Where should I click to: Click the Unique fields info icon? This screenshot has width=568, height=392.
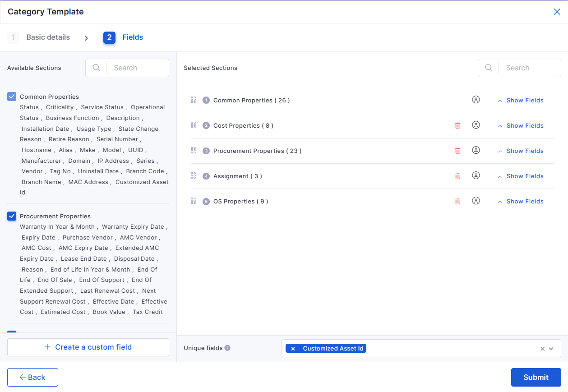(227, 348)
